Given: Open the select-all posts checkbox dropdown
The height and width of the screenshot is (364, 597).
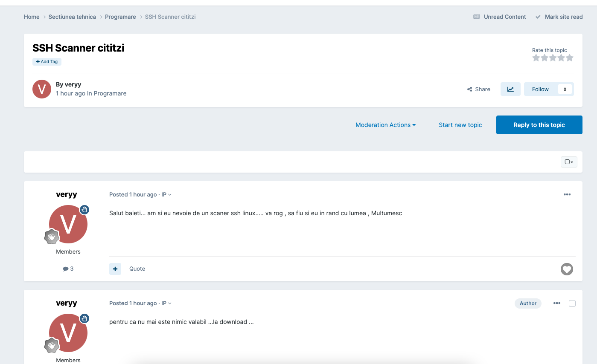Looking at the screenshot, I should point(568,162).
